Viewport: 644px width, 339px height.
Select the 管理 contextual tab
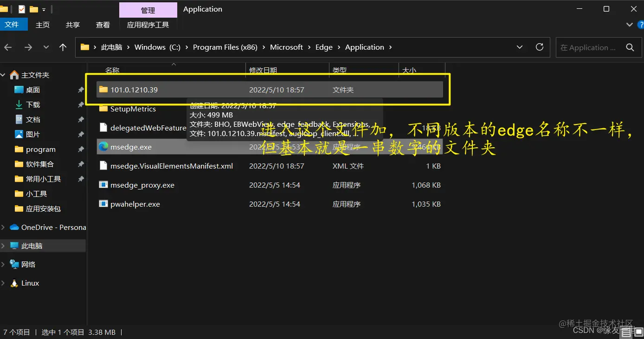pyautogui.click(x=148, y=10)
